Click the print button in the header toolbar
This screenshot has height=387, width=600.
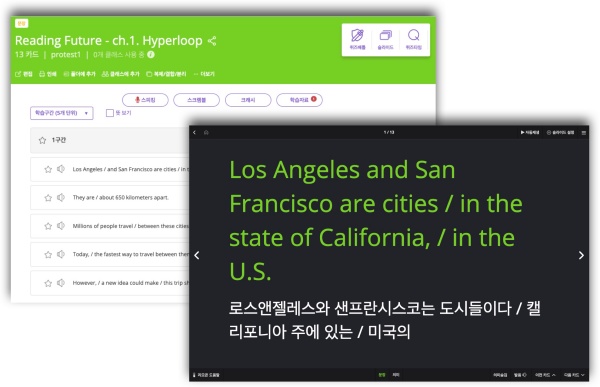click(48, 74)
